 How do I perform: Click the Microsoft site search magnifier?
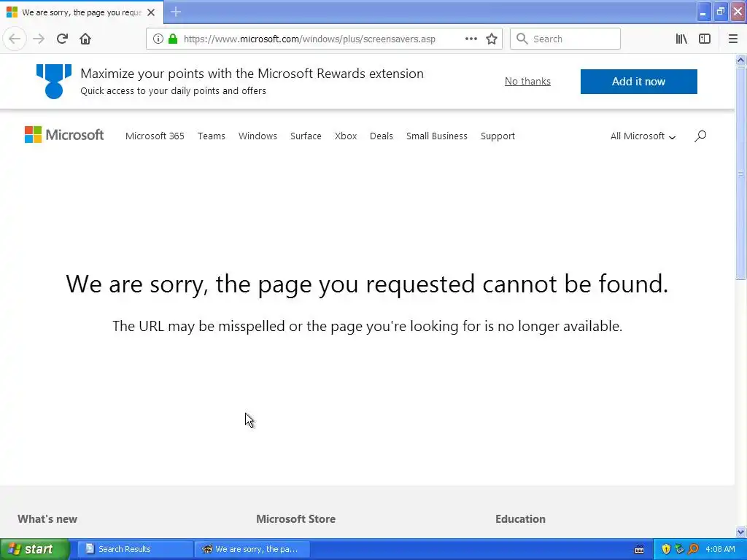pos(700,136)
